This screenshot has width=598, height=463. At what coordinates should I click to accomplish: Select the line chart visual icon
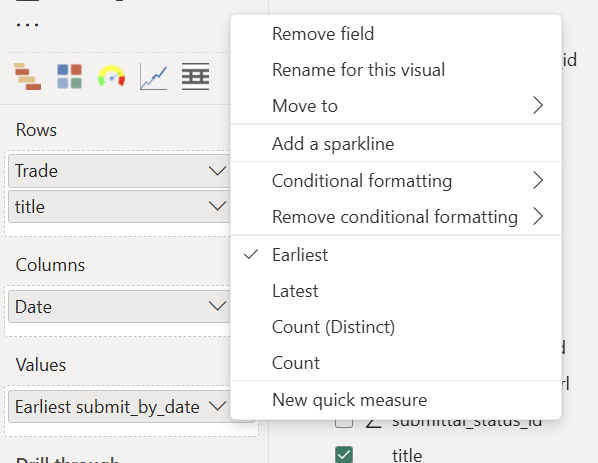pos(153,77)
